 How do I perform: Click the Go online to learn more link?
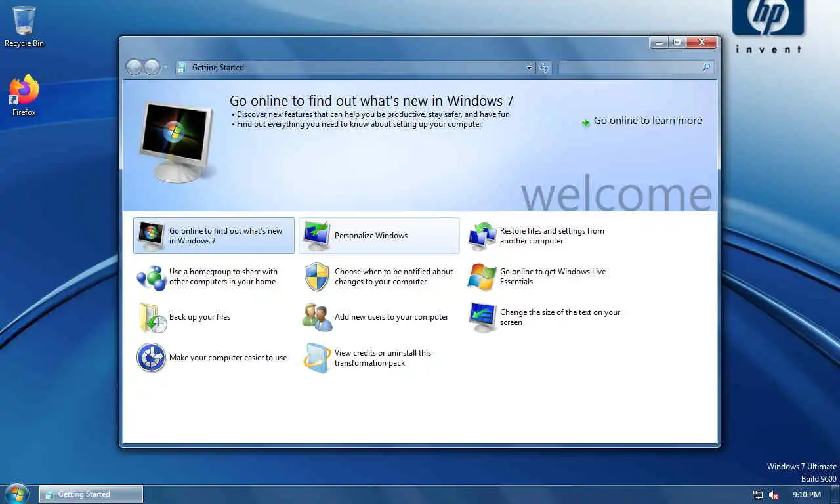pyautogui.click(x=648, y=121)
